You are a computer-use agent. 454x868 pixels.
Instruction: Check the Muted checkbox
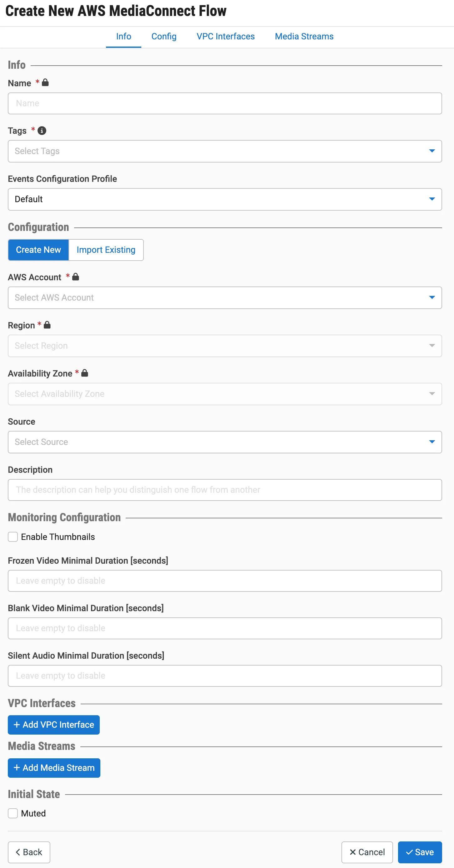tap(13, 813)
